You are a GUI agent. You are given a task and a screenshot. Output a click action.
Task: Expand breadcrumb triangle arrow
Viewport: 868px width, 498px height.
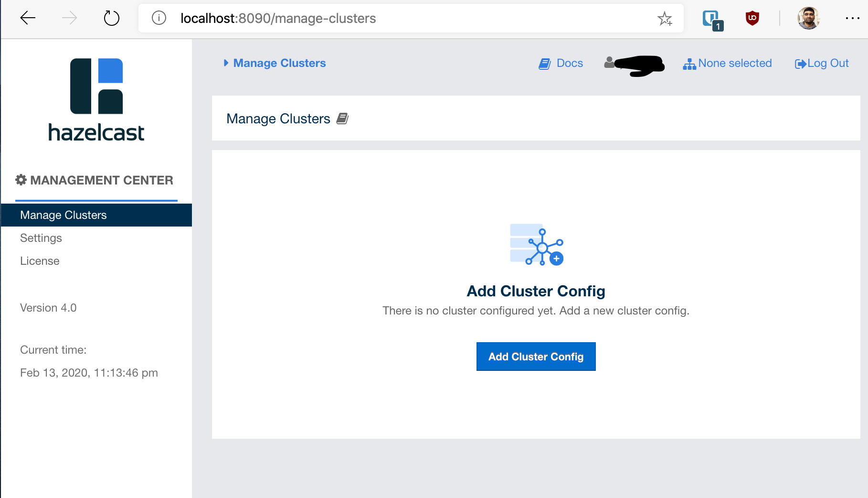coord(226,63)
